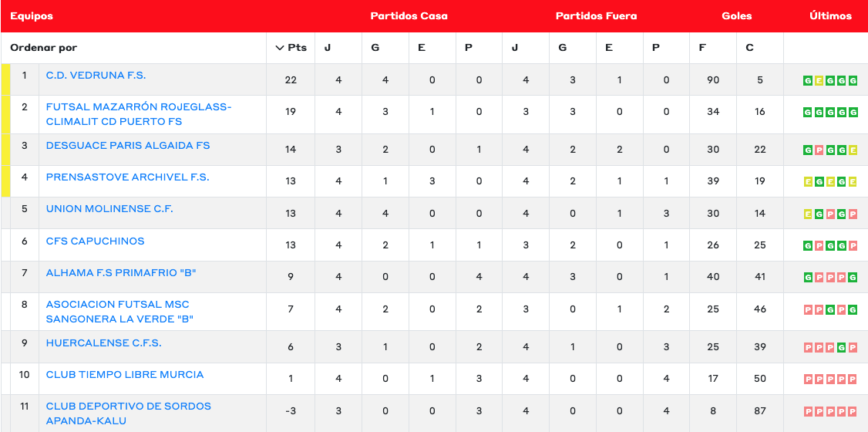Open the C.D. VEDRUNA F.S. team link
Screen dimensions: 868x432
click(x=96, y=76)
